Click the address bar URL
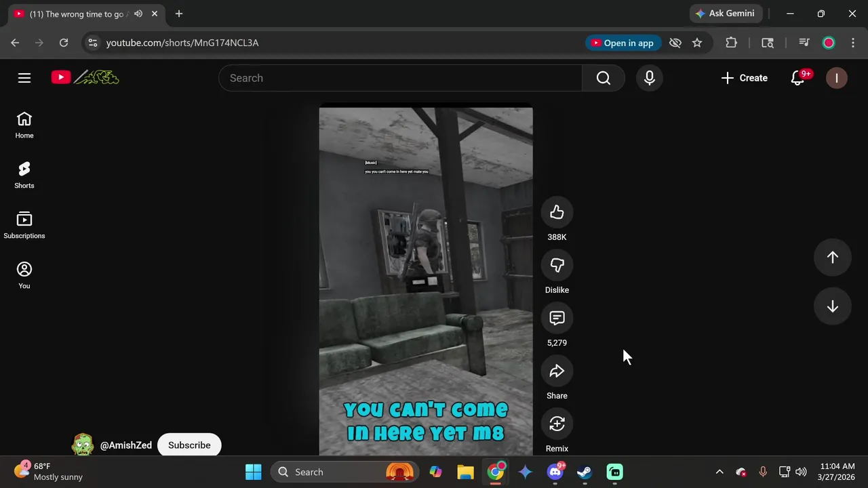Image resolution: width=868 pixels, height=488 pixels. point(182,43)
